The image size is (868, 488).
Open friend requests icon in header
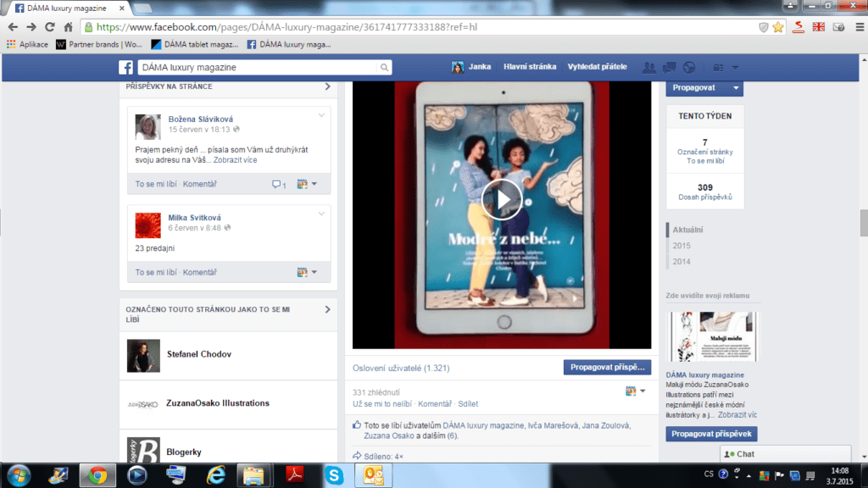coord(650,68)
